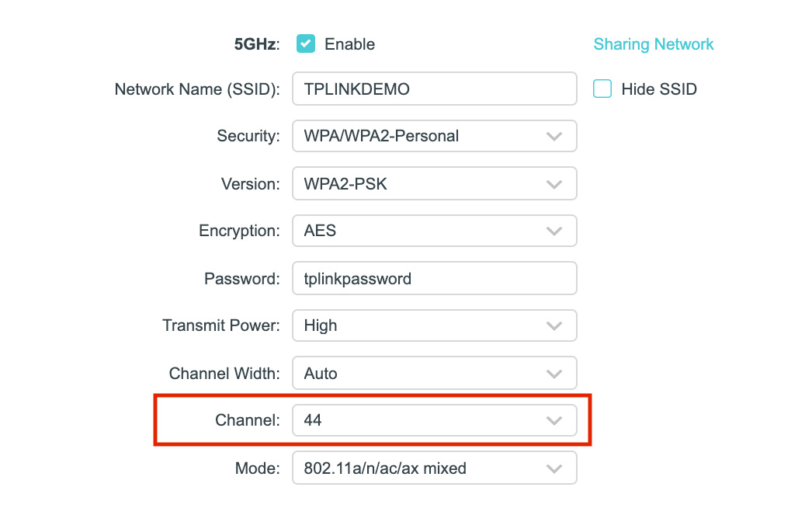Click the Network Name (SSID) text field
Image resolution: width=812 pixels, height=522 pixels.
[x=434, y=89]
